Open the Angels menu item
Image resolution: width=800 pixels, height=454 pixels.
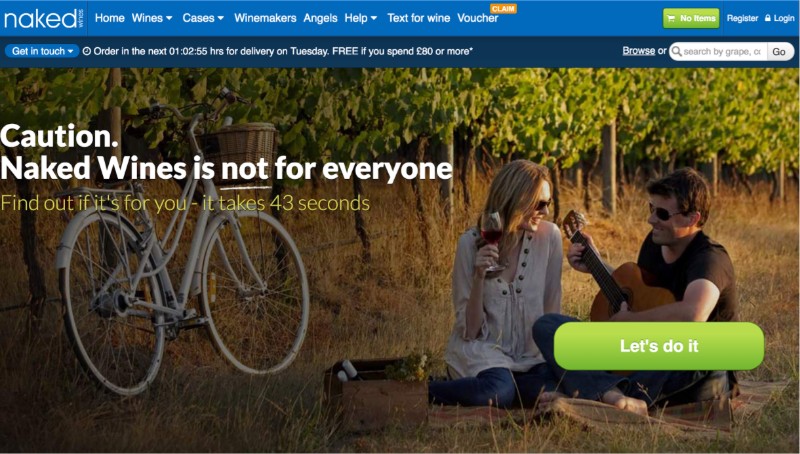320,18
